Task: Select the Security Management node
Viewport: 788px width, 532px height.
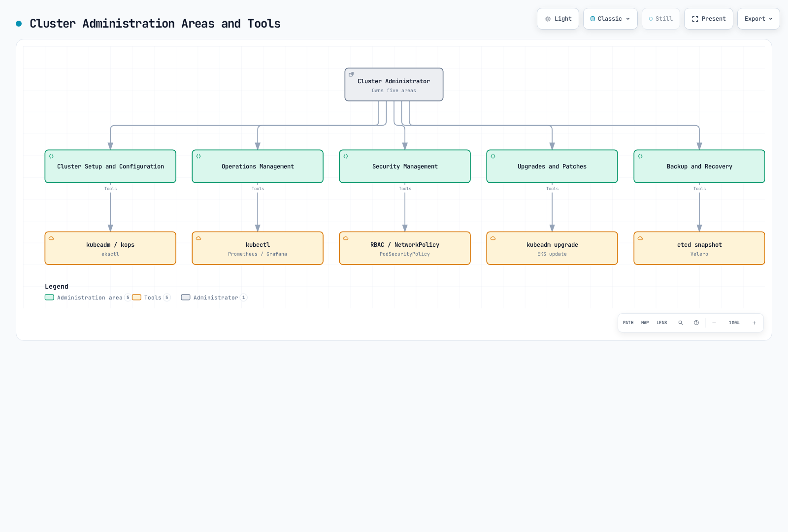Action: coord(405,166)
